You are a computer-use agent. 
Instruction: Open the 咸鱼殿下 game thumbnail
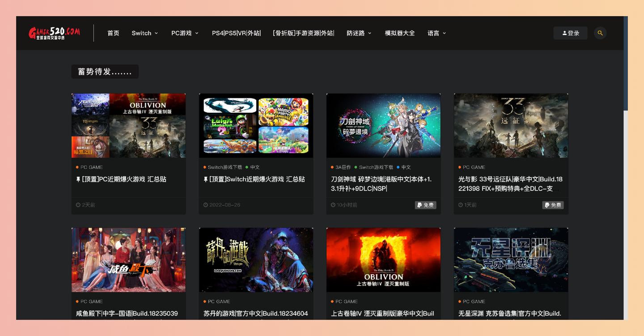(129, 260)
